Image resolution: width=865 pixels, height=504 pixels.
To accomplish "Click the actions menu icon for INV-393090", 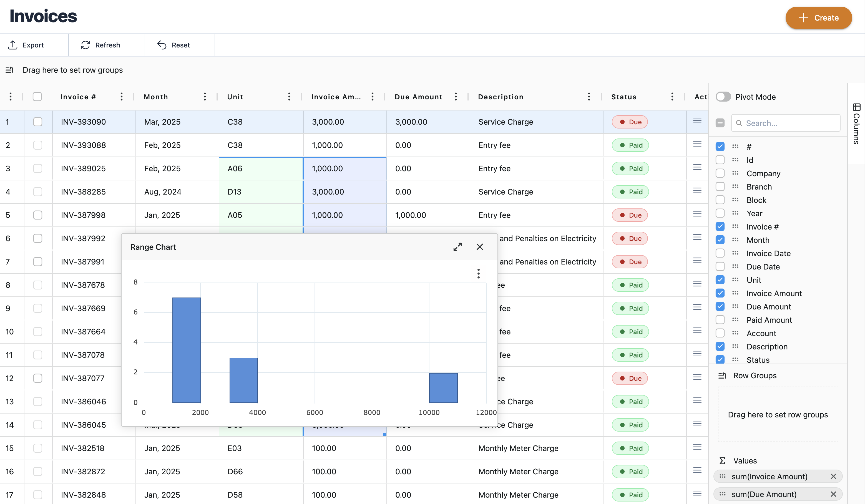I will click(697, 121).
